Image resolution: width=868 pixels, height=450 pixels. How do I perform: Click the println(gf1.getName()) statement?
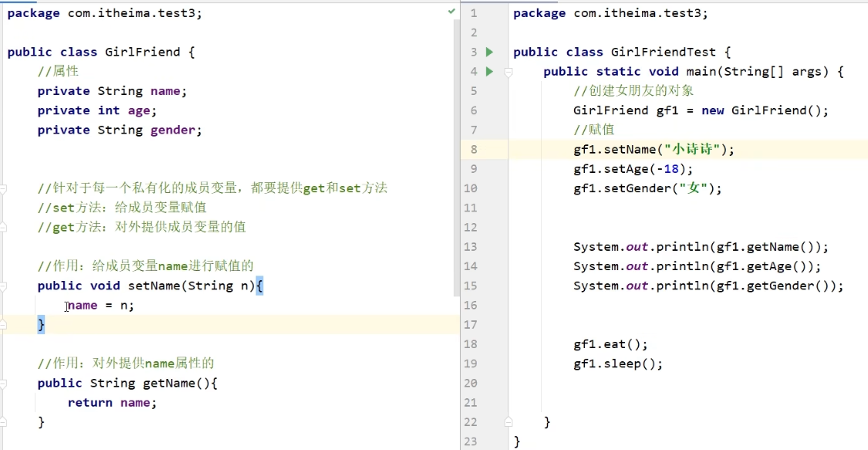coord(701,247)
